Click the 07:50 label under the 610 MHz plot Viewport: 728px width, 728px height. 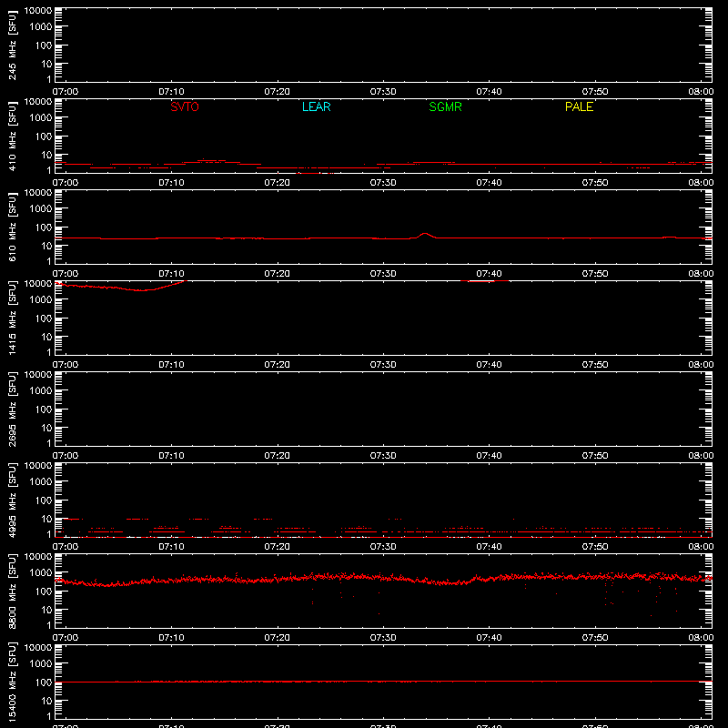595,274
